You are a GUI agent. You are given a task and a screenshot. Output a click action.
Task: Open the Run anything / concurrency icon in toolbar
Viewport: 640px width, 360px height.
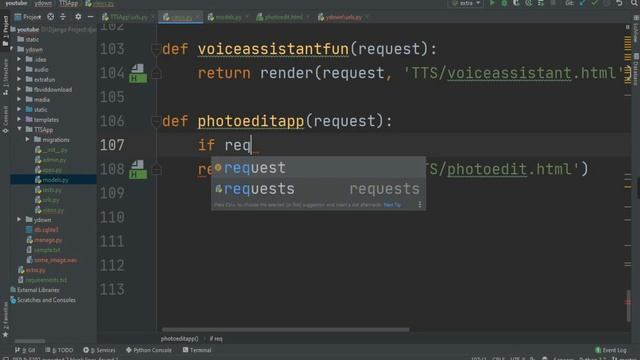541,3
